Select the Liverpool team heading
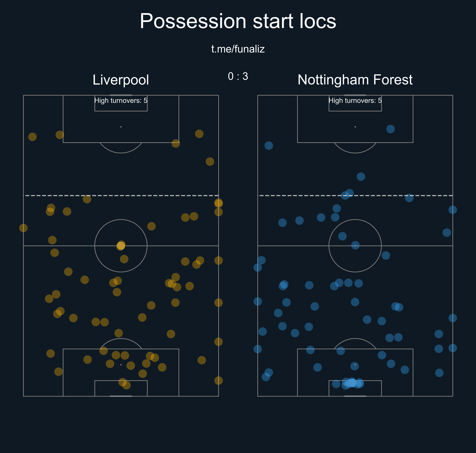476x453 pixels. 121,80
